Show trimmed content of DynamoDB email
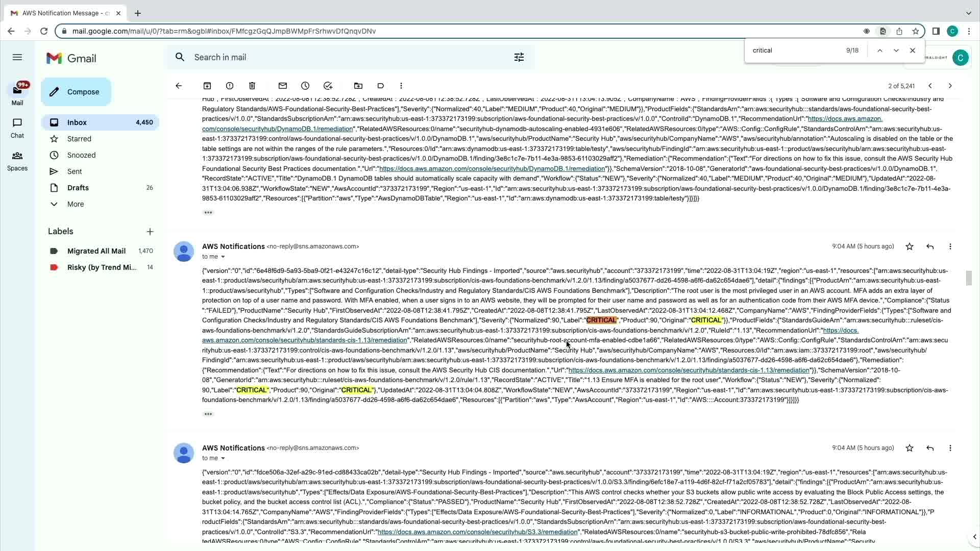Image resolution: width=980 pixels, height=551 pixels. click(x=208, y=212)
